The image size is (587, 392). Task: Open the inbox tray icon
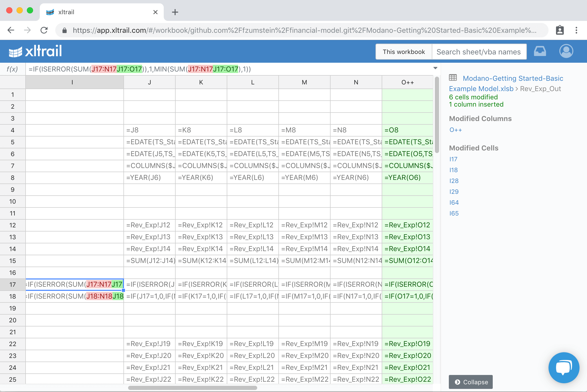(540, 51)
